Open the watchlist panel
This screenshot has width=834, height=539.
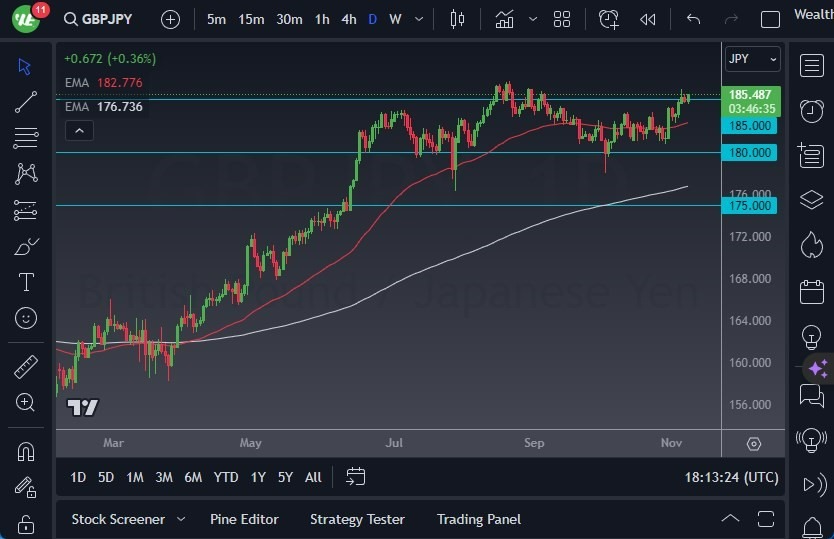click(x=812, y=66)
